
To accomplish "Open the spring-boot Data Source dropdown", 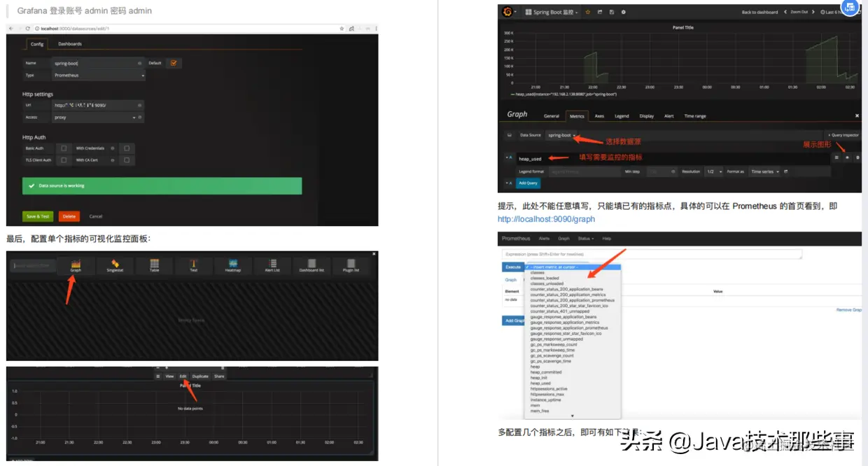I will [561, 135].
